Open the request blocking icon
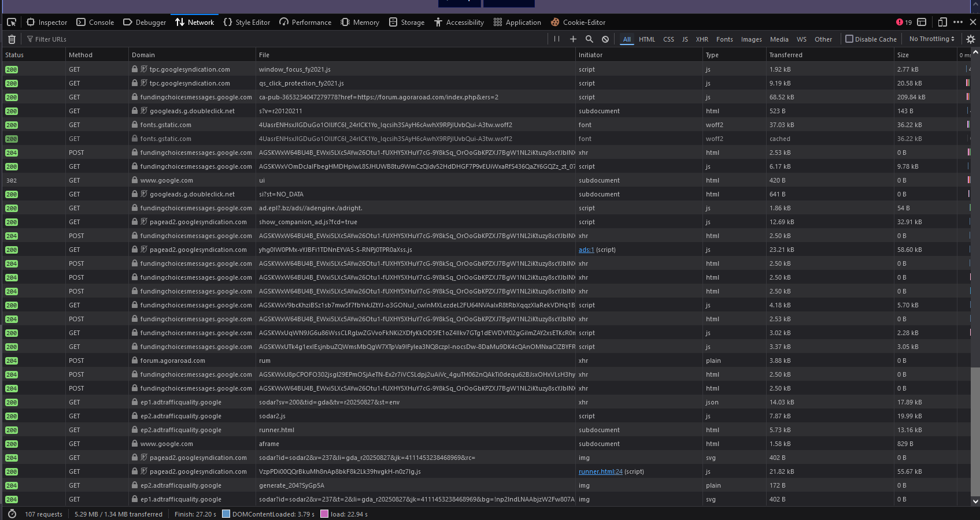 (605, 39)
